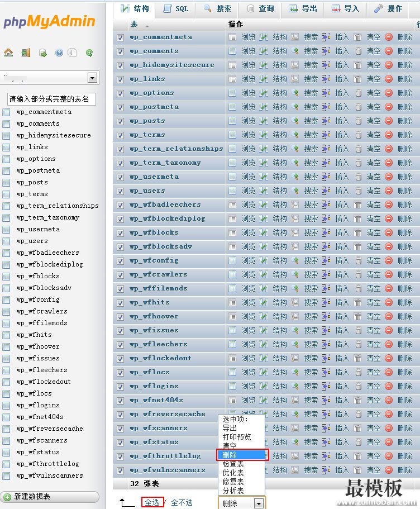The height and width of the screenshot is (509, 420).
Task: Choose 修复表 in the dropdown list
Action: pyautogui.click(x=242, y=482)
